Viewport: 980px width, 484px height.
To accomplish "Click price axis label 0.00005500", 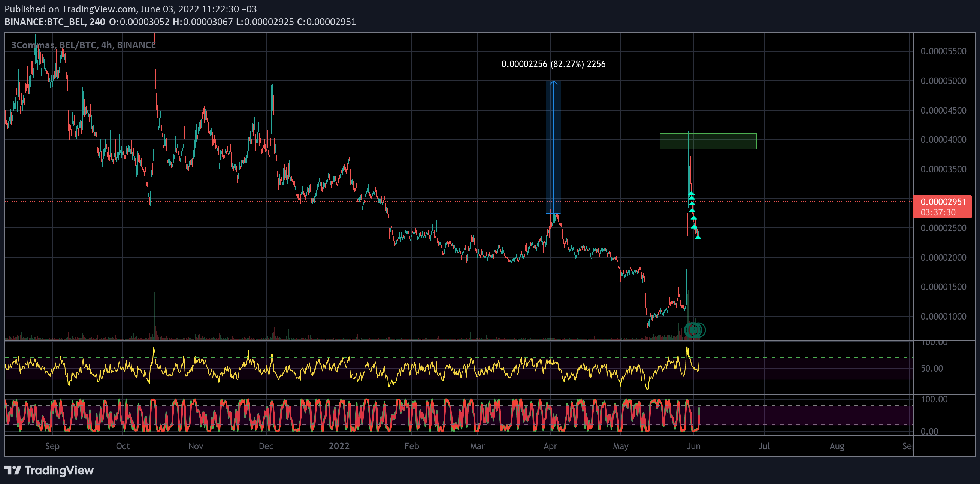I will click(943, 51).
